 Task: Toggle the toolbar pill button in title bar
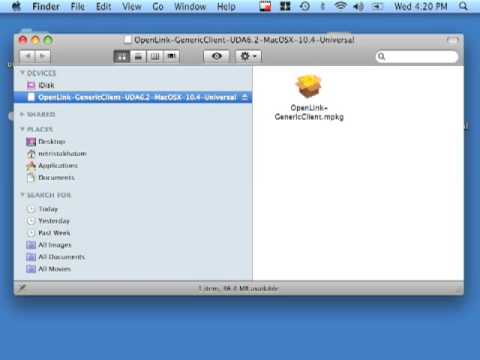(x=452, y=40)
